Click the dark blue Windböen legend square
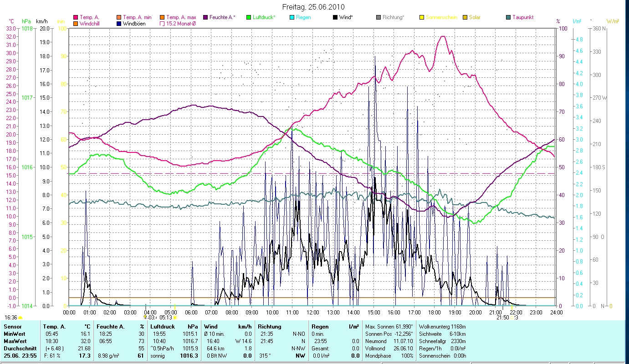Viewport: 629px width, 364px height. coord(119,23)
